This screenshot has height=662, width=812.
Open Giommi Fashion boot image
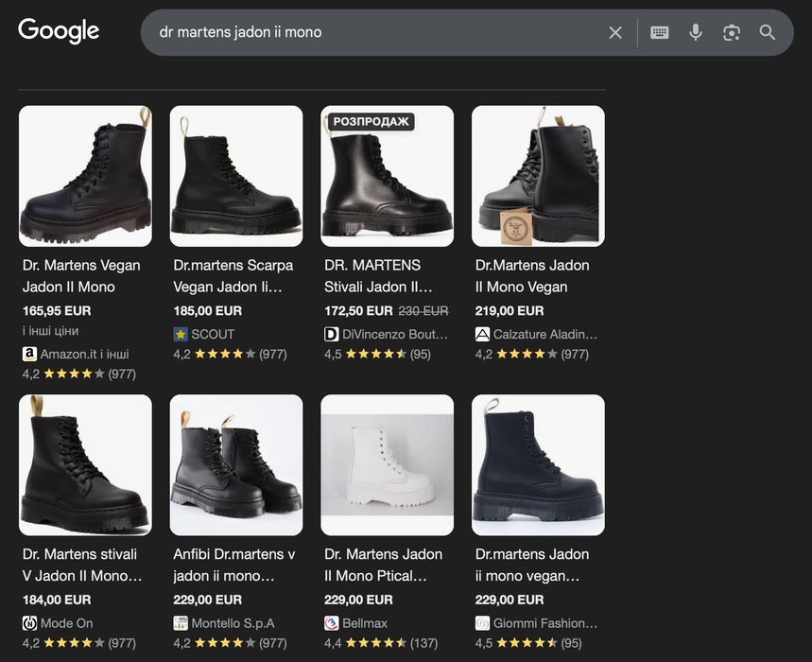538,465
